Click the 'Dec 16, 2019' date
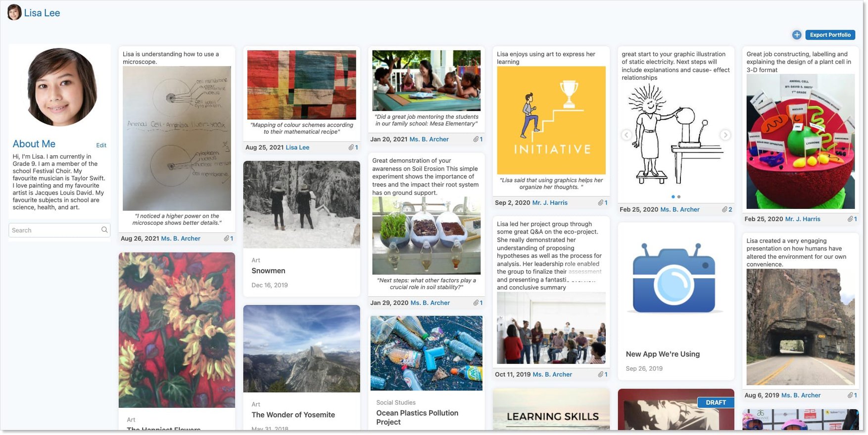 tap(269, 285)
